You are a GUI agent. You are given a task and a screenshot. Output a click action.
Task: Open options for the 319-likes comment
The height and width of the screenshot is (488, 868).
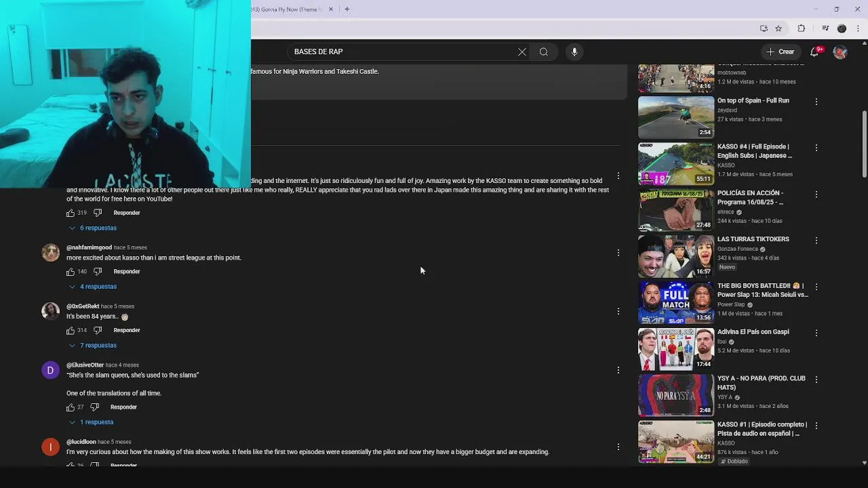click(x=618, y=176)
